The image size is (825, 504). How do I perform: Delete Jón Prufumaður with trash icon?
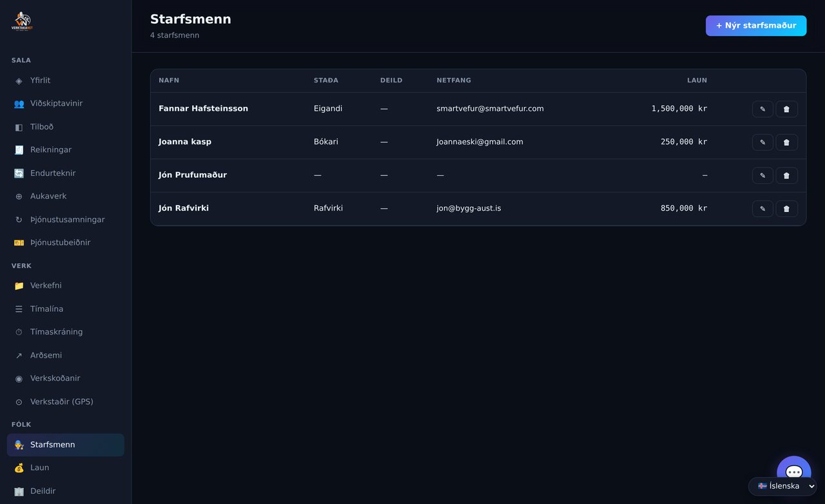[786, 175]
